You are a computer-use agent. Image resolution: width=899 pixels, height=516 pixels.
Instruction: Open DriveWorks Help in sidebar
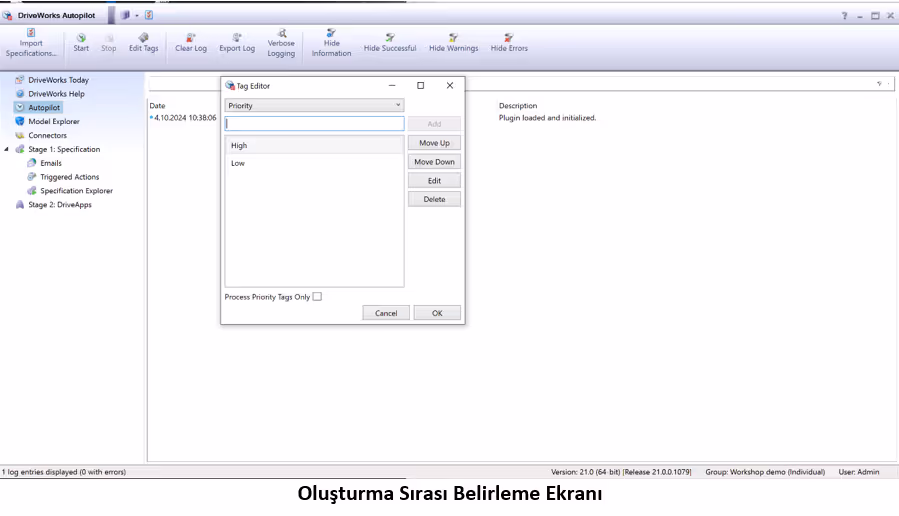pyautogui.click(x=50, y=94)
